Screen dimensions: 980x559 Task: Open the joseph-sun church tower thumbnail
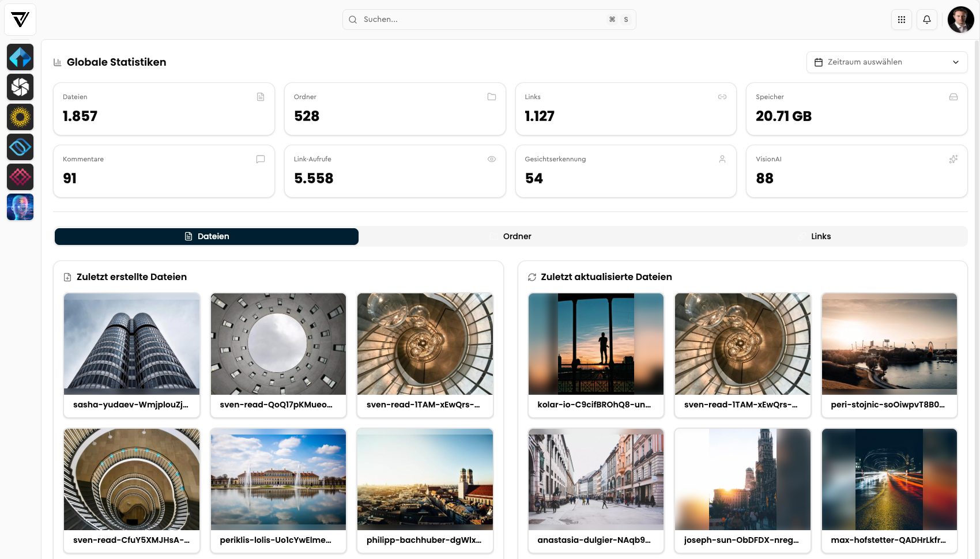click(x=742, y=479)
